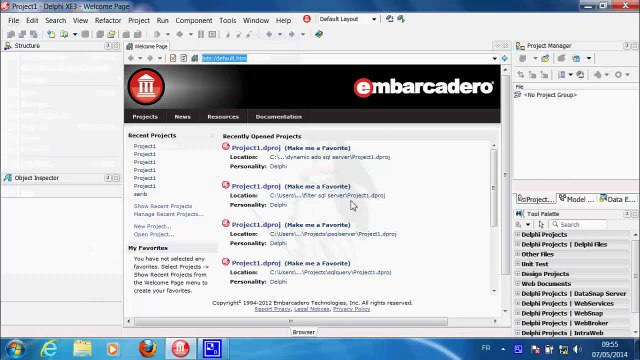
Task: Click Show Recent Projects link
Action: pos(163,206)
